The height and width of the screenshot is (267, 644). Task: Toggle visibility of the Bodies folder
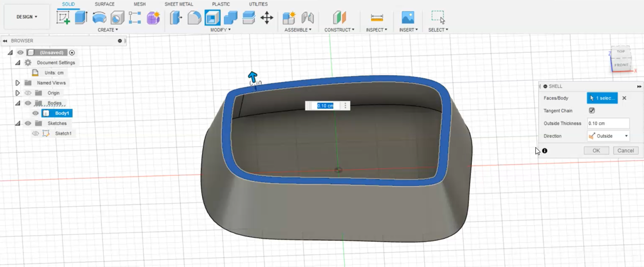pyautogui.click(x=28, y=103)
